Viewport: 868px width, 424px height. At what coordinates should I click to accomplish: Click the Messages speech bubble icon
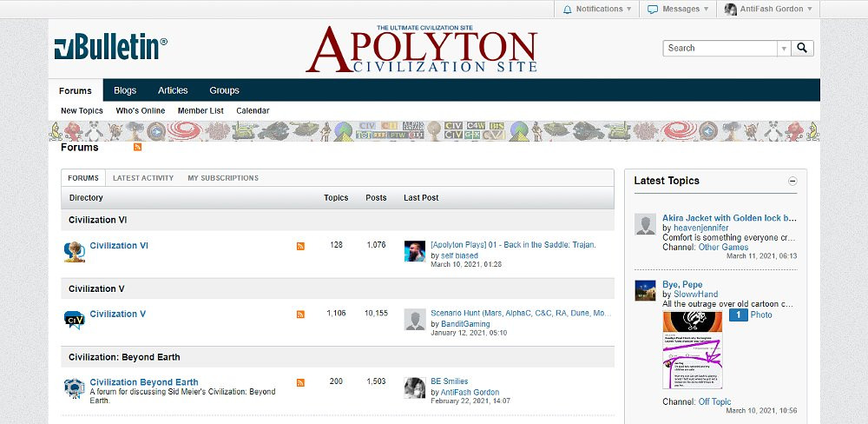tap(653, 10)
